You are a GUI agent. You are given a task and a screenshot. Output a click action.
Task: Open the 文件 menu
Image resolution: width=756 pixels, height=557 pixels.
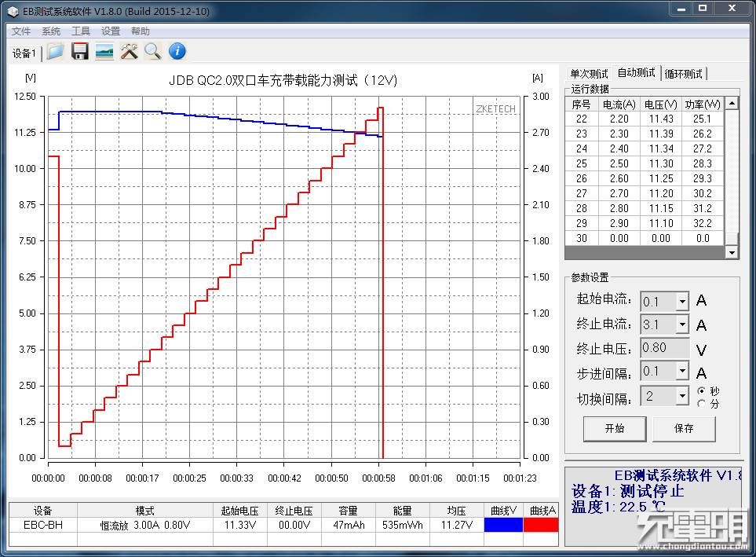click(x=21, y=31)
